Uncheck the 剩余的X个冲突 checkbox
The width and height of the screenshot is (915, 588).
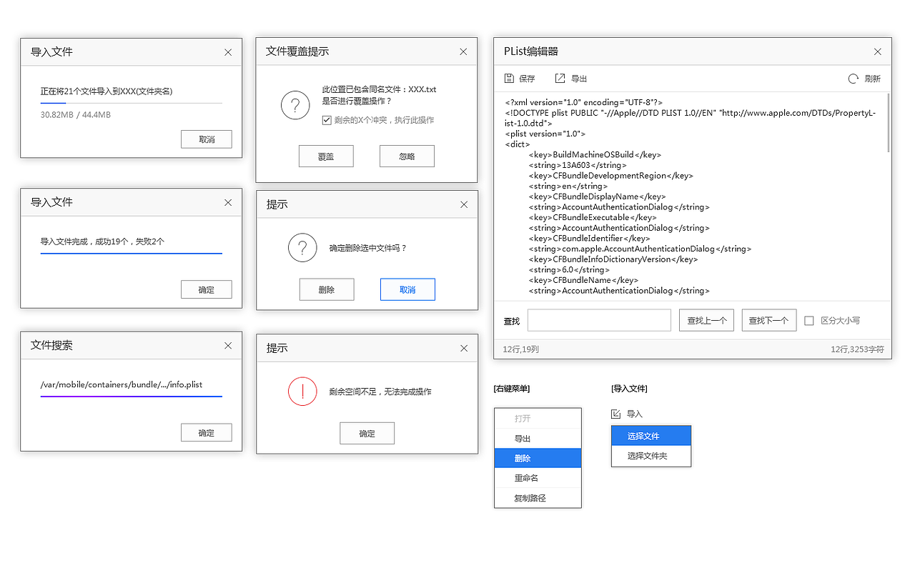[326, 121]
